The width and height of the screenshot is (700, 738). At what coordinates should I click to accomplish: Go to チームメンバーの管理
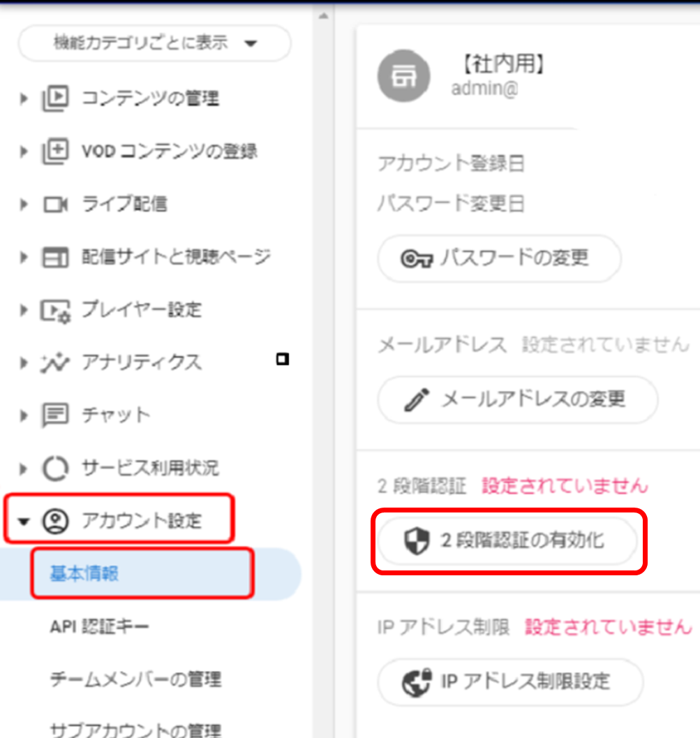pos(135,679)
